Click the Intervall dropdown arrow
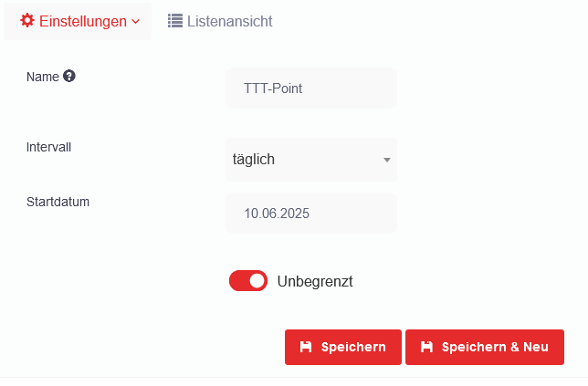Viewport: 588px width, 386px height. click(387, 161)
